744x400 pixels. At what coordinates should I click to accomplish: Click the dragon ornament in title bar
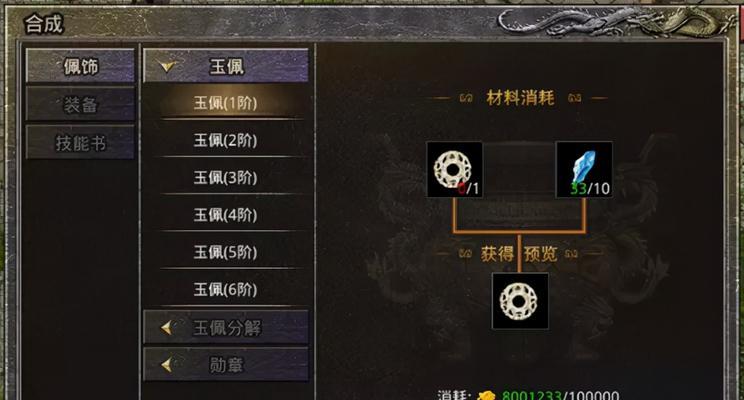(612, 21)
